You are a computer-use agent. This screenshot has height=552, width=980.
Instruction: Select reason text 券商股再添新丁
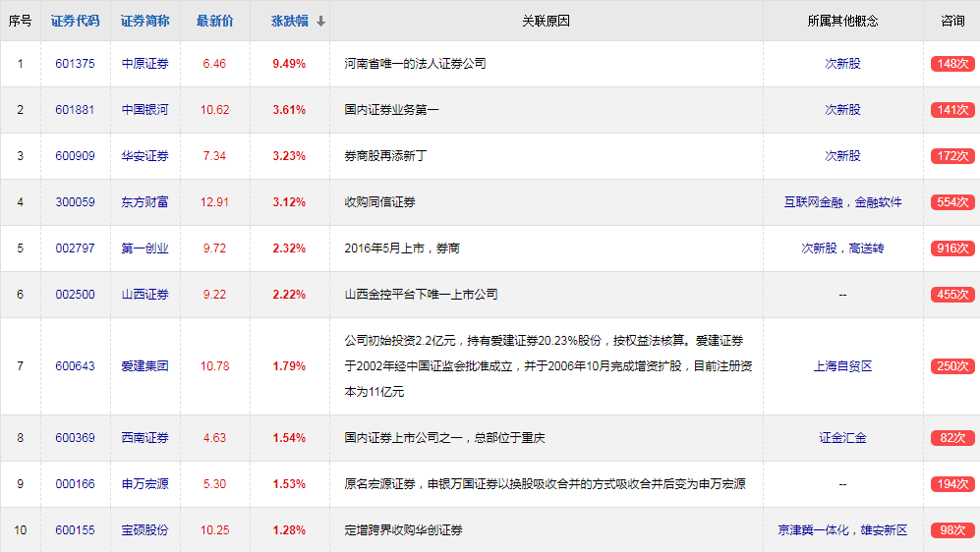pyautogui.click(x=385, y=156)
